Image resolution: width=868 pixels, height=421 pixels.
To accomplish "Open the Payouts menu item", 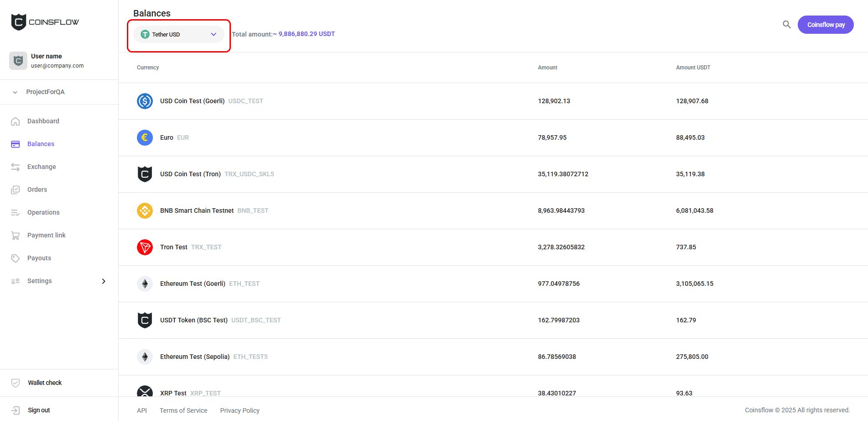I will pos(39,258).
